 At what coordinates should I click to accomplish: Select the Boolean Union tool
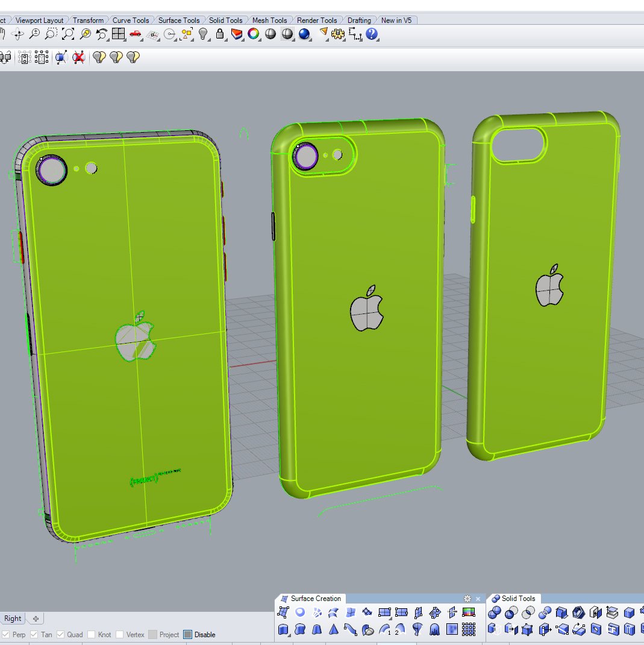coord(495,612)
